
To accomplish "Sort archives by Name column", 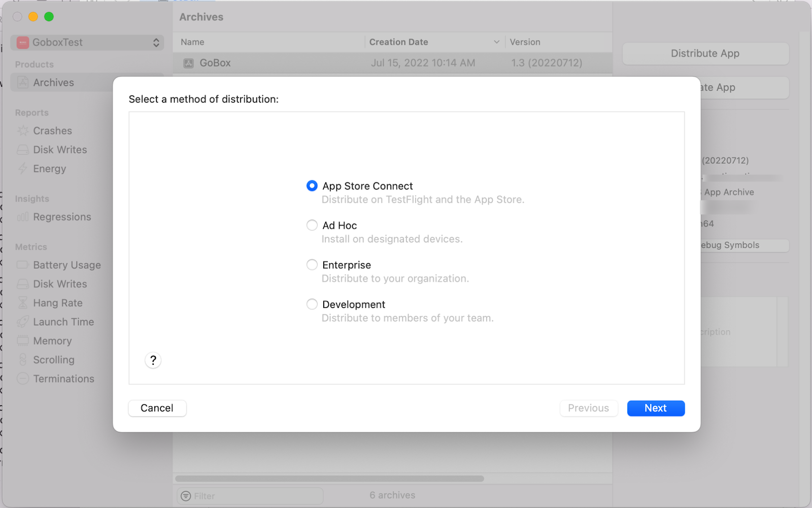I will click(x=269, y=42).
